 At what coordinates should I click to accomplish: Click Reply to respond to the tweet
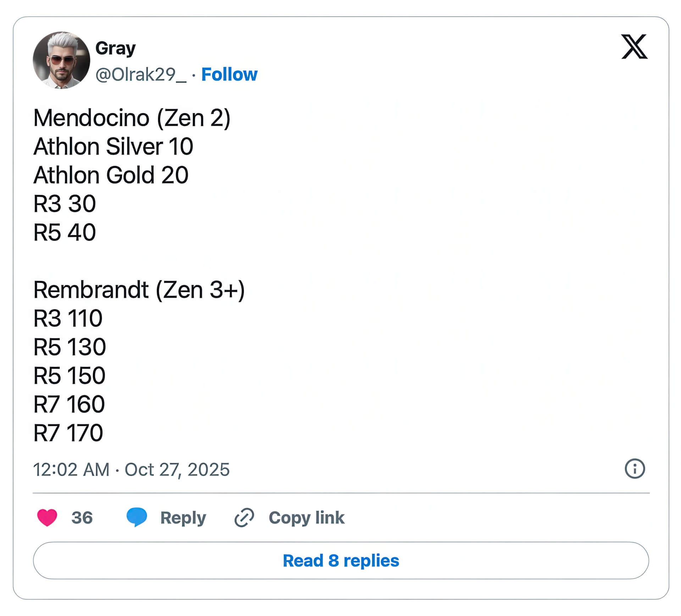[x=183, y=518]
